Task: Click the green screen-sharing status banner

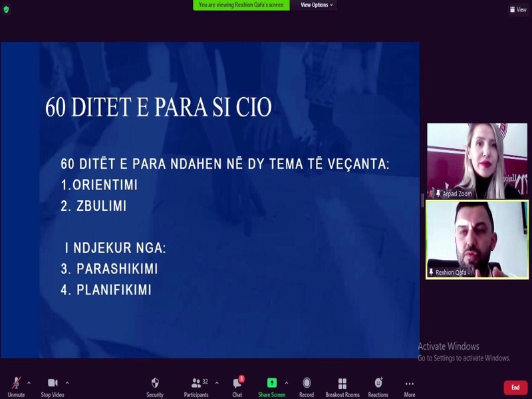Action: (x=241, y=5)
